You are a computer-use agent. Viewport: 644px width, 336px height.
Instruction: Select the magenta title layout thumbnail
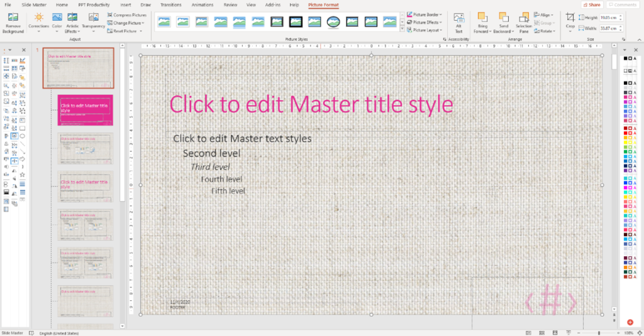tap(86, 110)
